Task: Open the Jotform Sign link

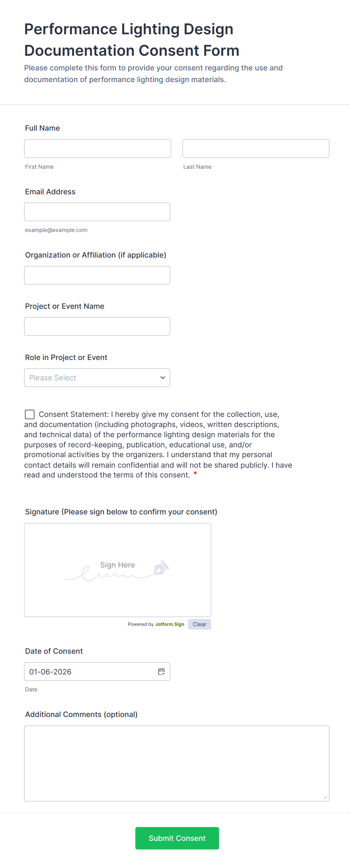Action: (169, 624)
